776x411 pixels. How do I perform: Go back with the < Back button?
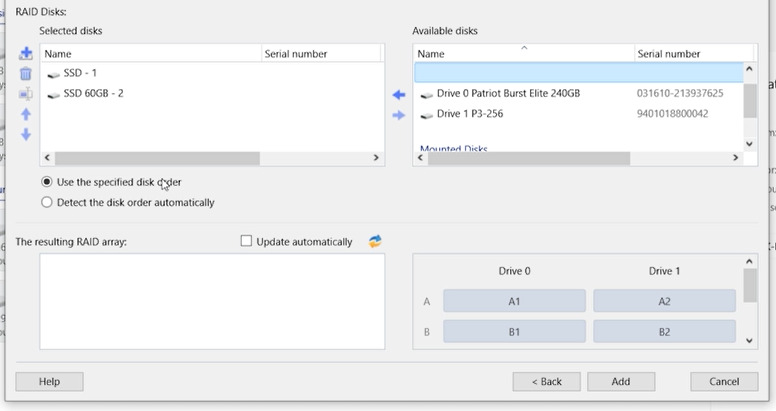[x=546, y=381]
